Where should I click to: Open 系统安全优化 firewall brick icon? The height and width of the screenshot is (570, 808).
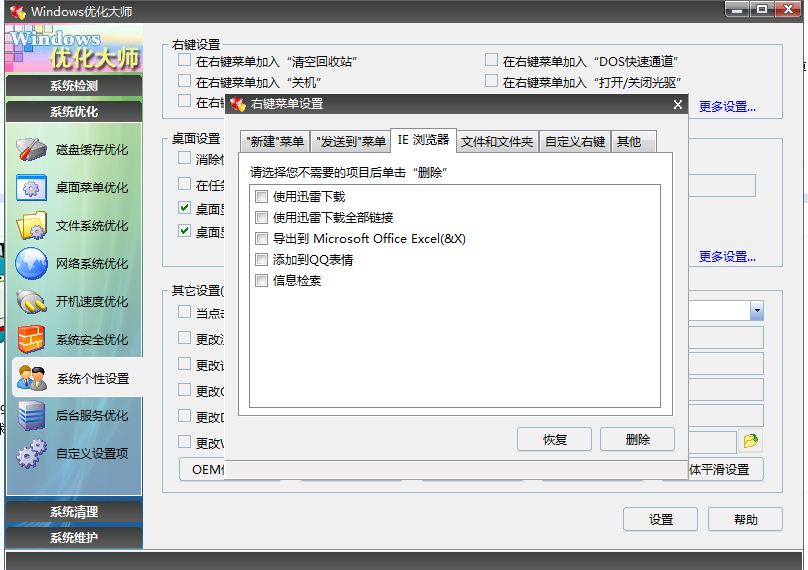click(x=31, y=339)
